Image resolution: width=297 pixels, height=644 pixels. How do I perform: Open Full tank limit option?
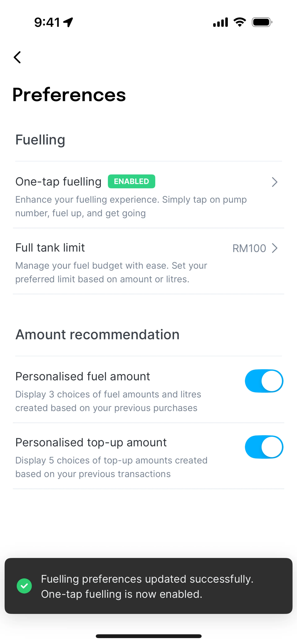(50, 248)
